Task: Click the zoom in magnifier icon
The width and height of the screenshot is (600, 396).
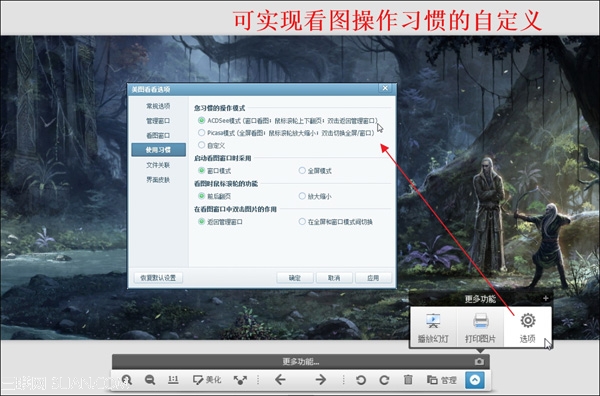Action: [127, 380]
